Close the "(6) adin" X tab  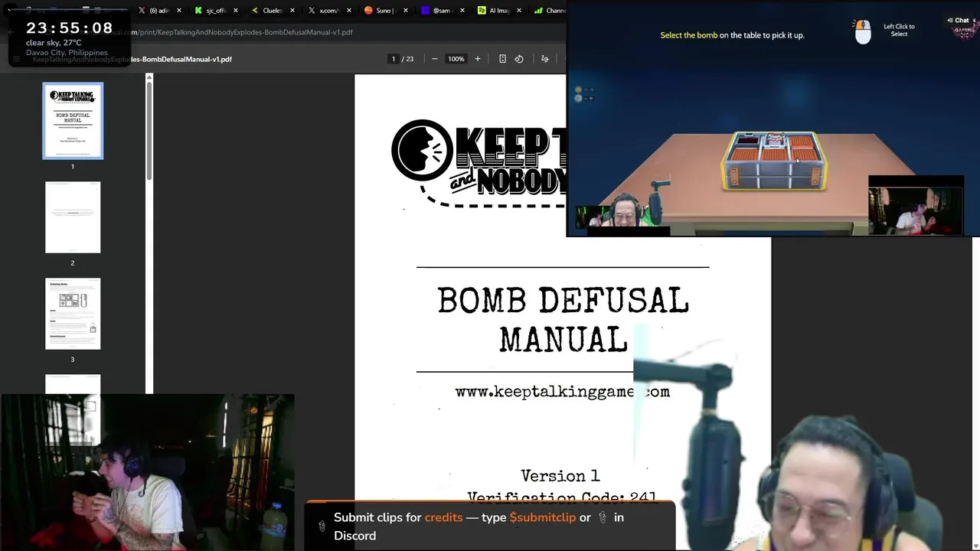pos(179,11)
